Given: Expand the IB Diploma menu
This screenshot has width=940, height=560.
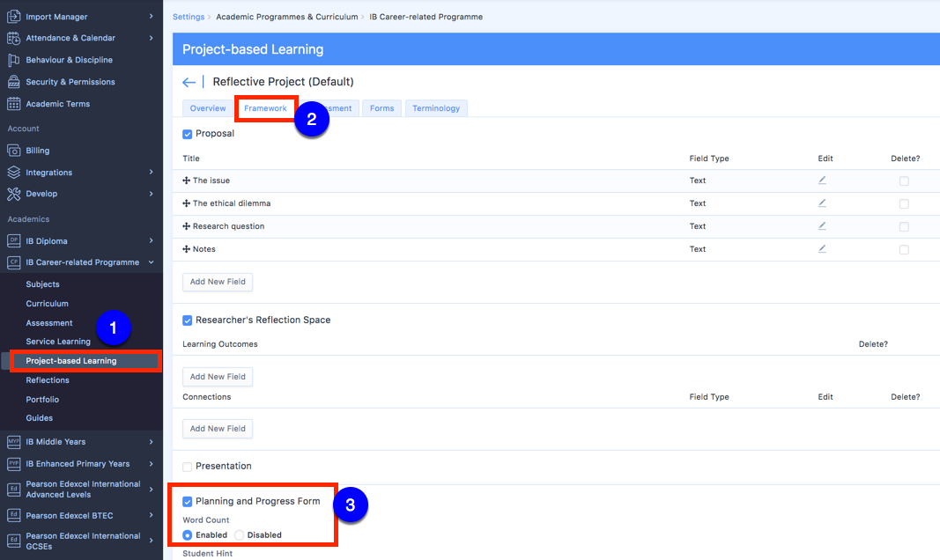Looking at the screenshot, I should click(151, 240).
